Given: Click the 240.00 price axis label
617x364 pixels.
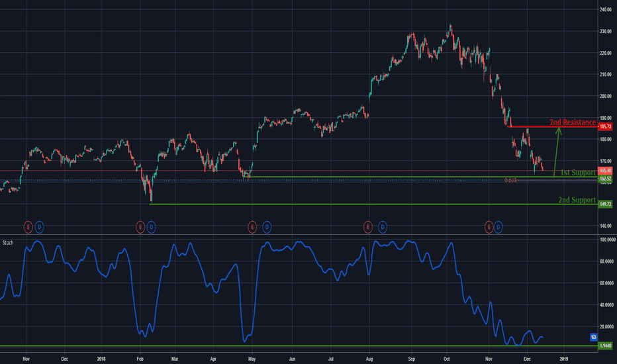Looking at the screenshot, I should pyautogui.click(x=606, y=9).
